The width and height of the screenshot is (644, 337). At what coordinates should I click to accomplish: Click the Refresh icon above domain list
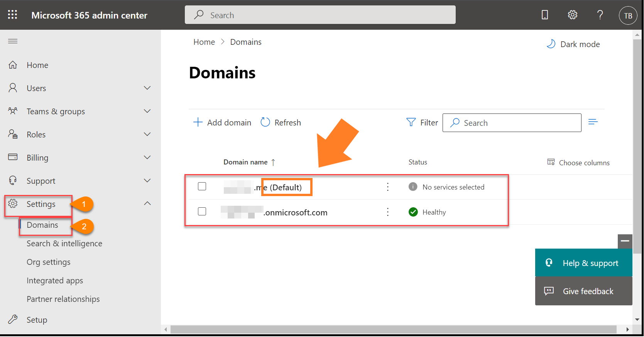pyautogui.click(x=265, y=122)
